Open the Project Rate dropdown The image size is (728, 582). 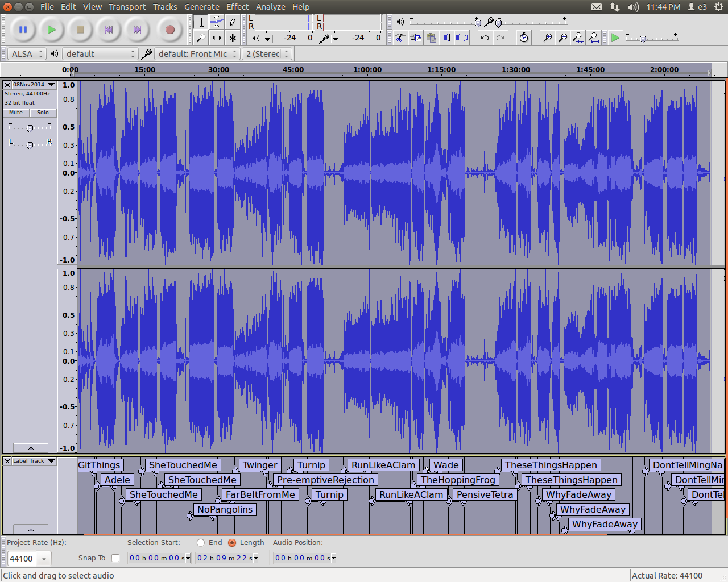point(44,559)
